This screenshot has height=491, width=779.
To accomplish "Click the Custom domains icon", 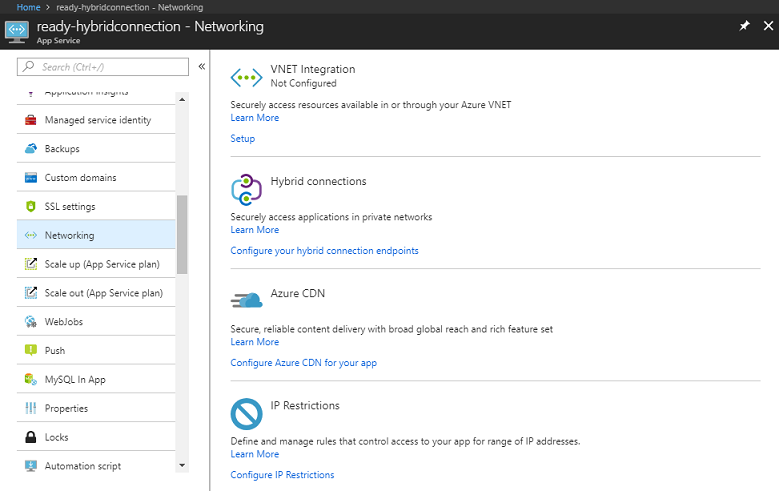I will click(x=31, y=177).
